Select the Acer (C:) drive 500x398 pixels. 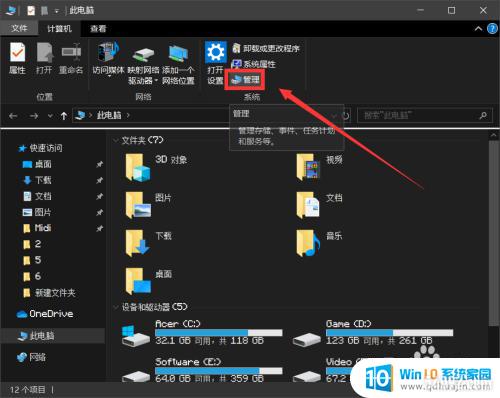[x=202, y=333]
